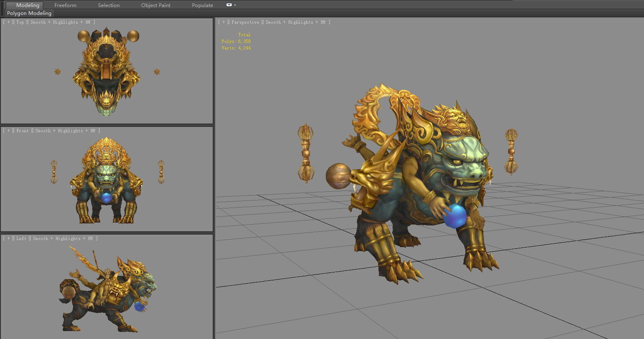Click the Top viewport view label
The height and width of the screenshot is (339, 644).
pos(20,22)
